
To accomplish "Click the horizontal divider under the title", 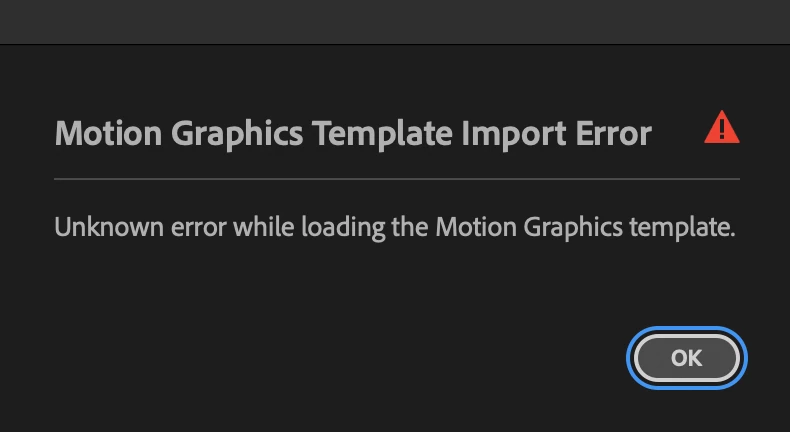I will coord(397,179).
